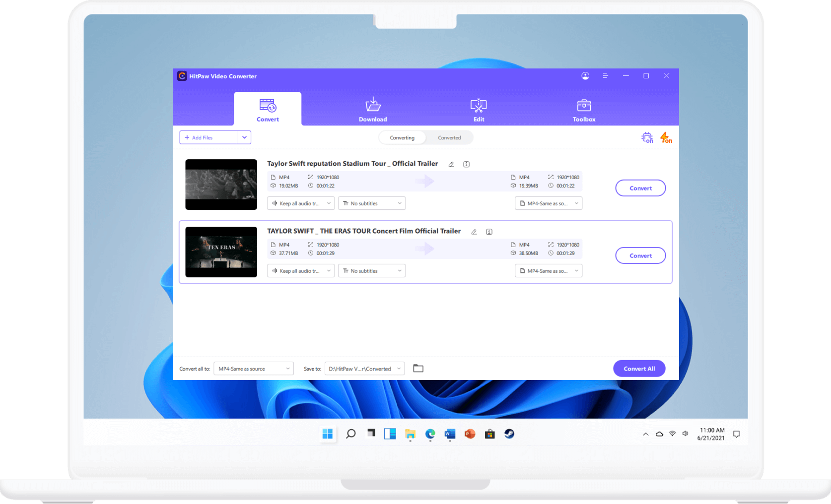Show media info for reputation Stadium Tour trailer
The image size is (831, 504).
(466, 164)
